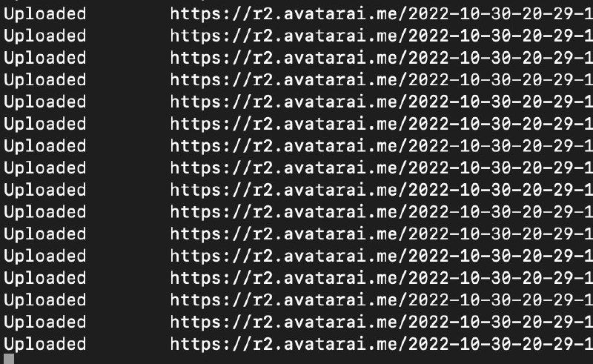Open the URL on the last output line

click(382, 344)
